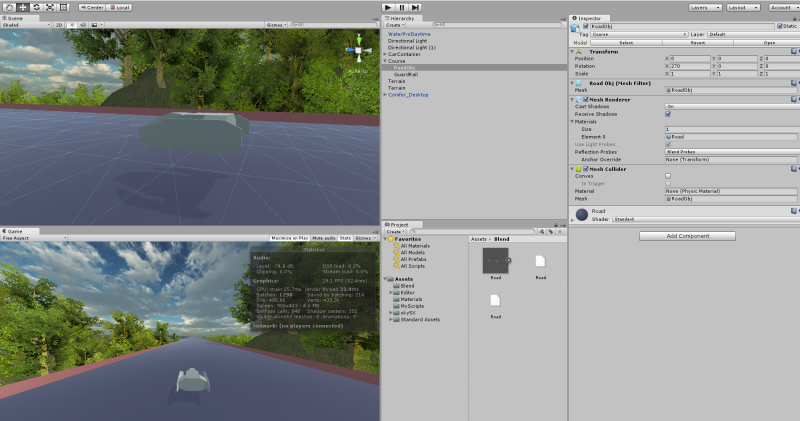Toggle the Stats button in Game view
800x421 pixels.
(x=345, y=238)
